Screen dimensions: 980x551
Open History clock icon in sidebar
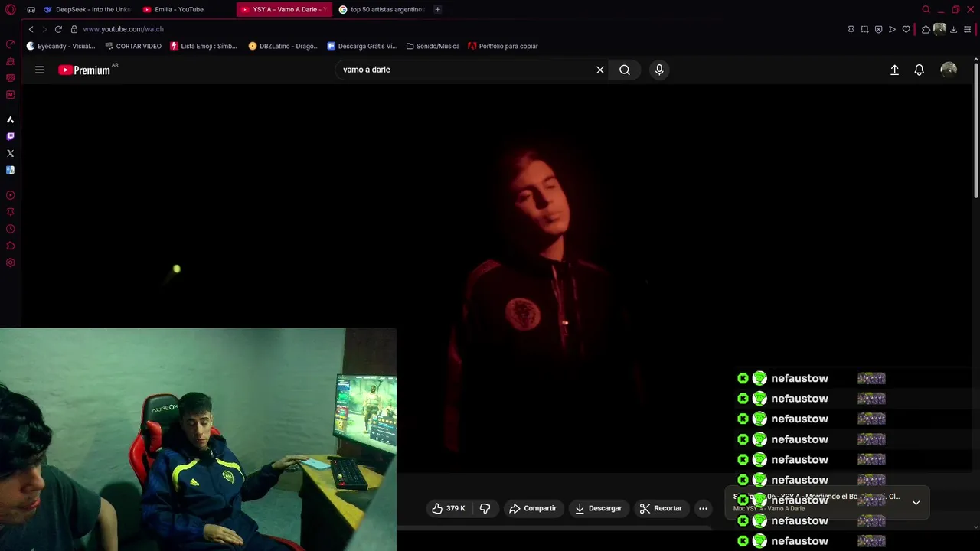pyautogui.click(x=11, y=229)
